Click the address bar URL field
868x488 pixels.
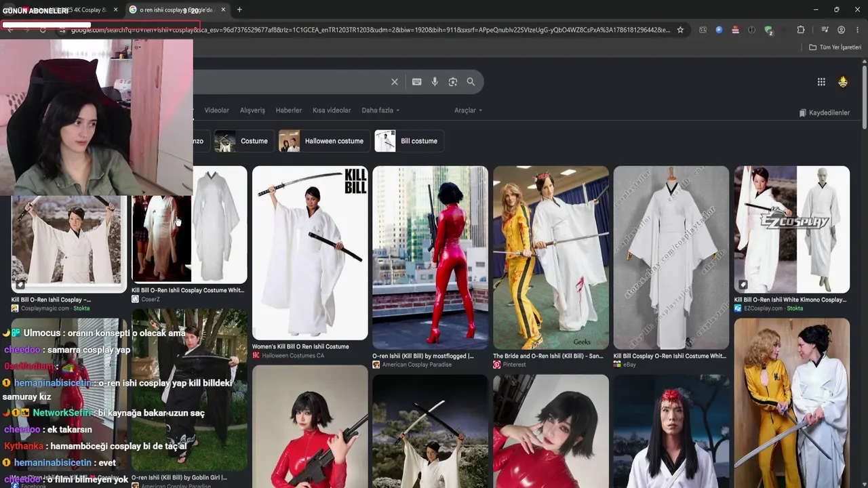coord(370,30)
